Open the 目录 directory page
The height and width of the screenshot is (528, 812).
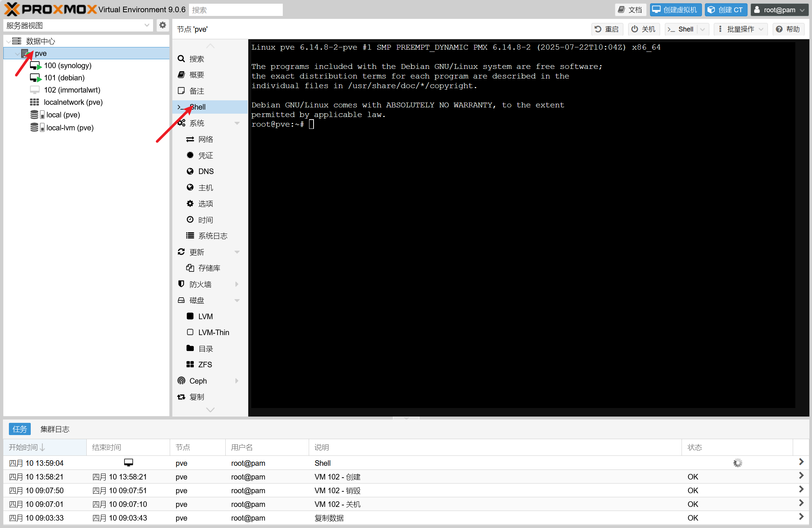click(210, 349)
